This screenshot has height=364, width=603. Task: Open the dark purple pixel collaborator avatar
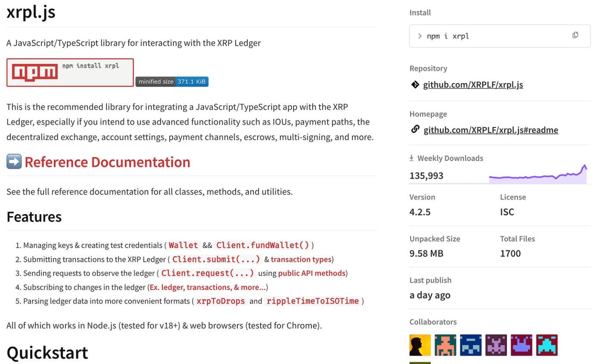click(x=496, y=345)
